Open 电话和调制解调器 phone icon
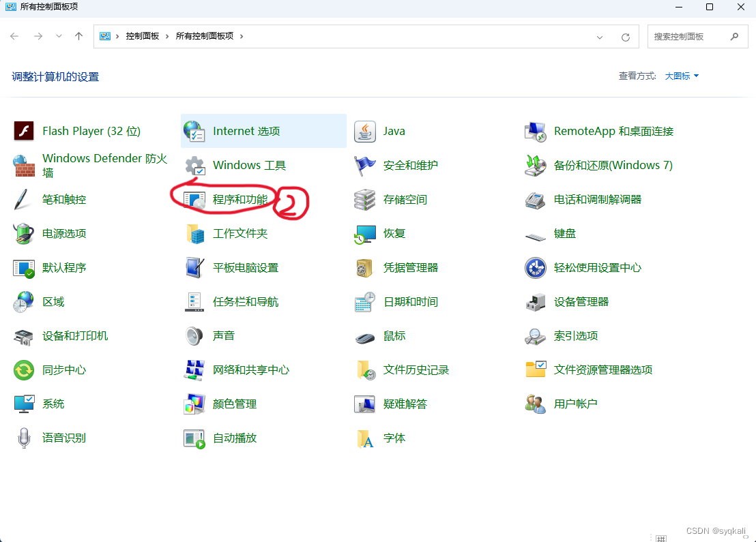The height and width of the screenshot is (542, 756). (x=535, y=200)
